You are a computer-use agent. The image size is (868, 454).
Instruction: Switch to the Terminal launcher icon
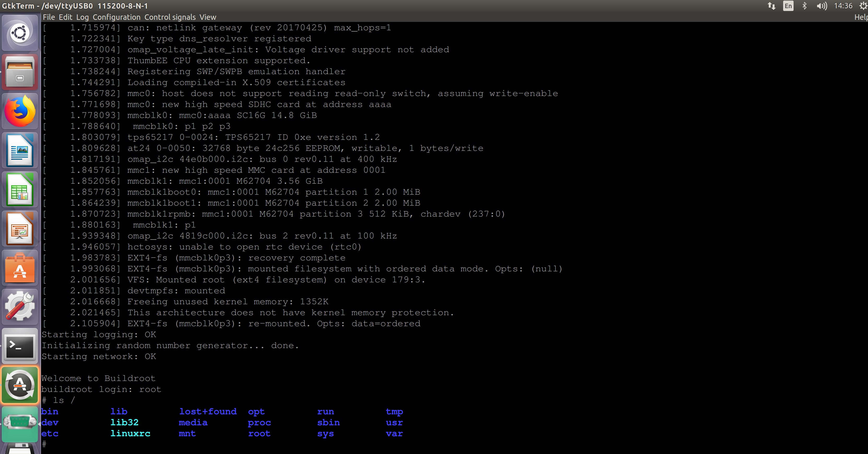tap(20, 346)
